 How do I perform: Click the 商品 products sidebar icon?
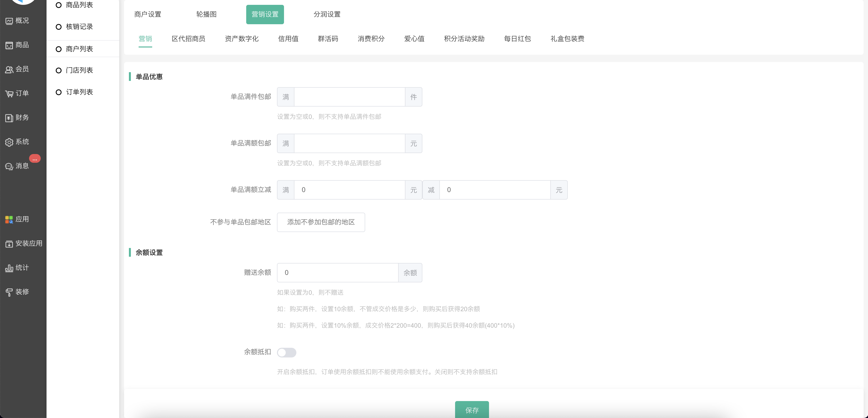(x=9, y=45)
